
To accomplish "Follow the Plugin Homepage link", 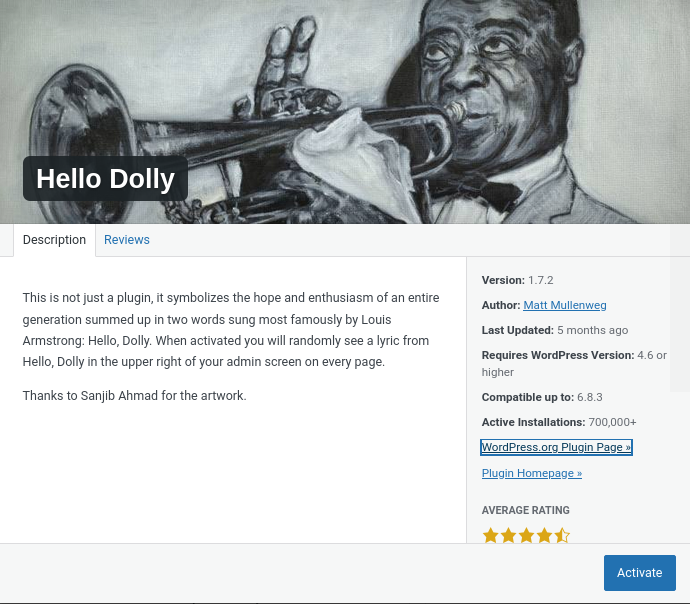I will click(532, 473).
